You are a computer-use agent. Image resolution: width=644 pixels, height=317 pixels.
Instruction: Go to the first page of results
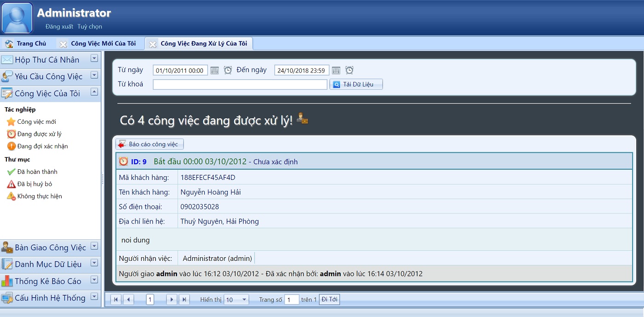point(116,300)
